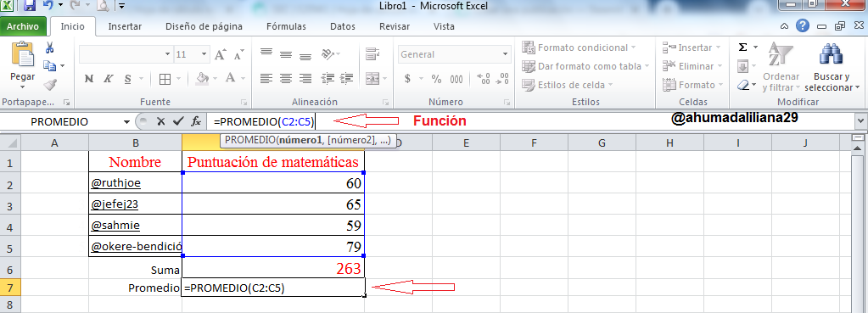Click the decrease decimals icon

pos(502,79)
